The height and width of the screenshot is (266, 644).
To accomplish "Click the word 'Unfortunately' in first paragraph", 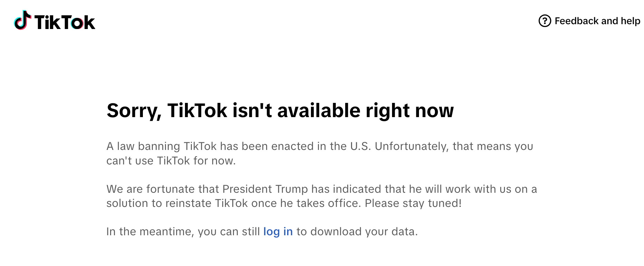I will point(412,146).
